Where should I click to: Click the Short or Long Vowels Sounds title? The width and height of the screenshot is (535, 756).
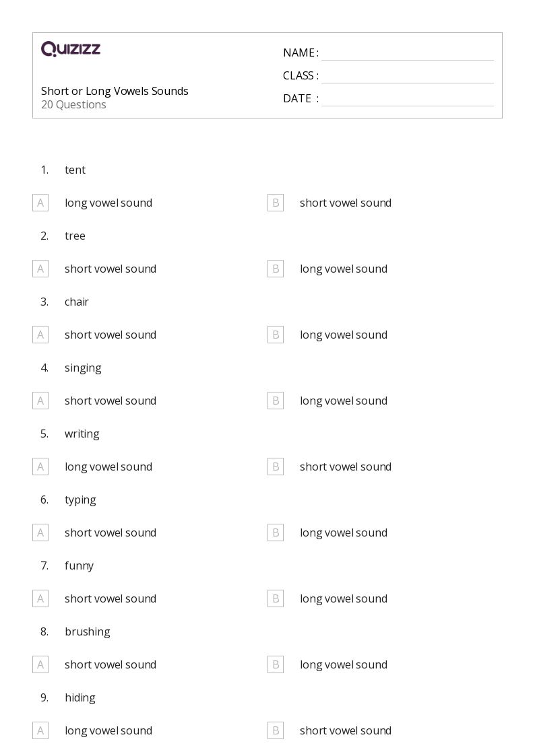(x=115, y=91)
